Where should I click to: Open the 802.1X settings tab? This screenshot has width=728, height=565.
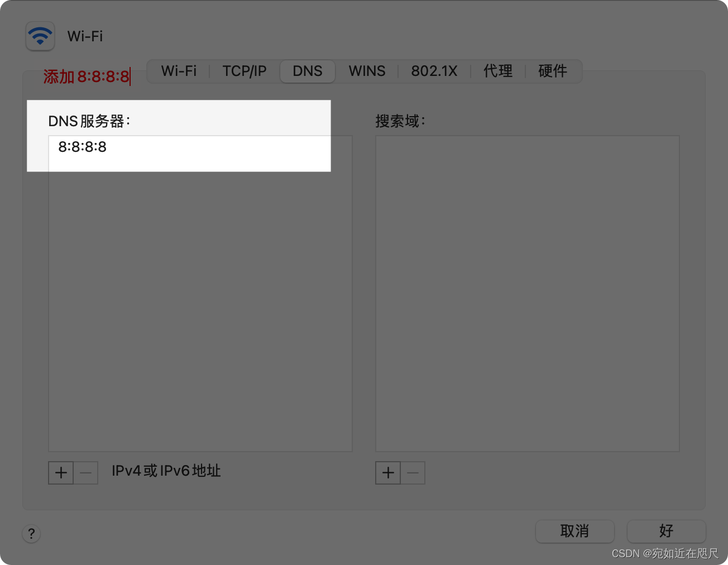[x=434, y=71]
